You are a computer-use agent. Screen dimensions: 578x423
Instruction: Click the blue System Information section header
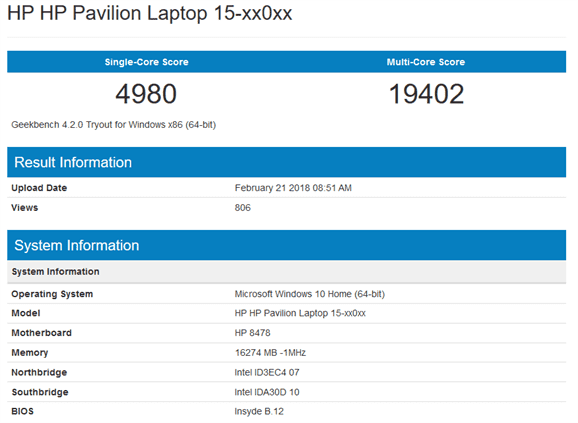[286, 245]
